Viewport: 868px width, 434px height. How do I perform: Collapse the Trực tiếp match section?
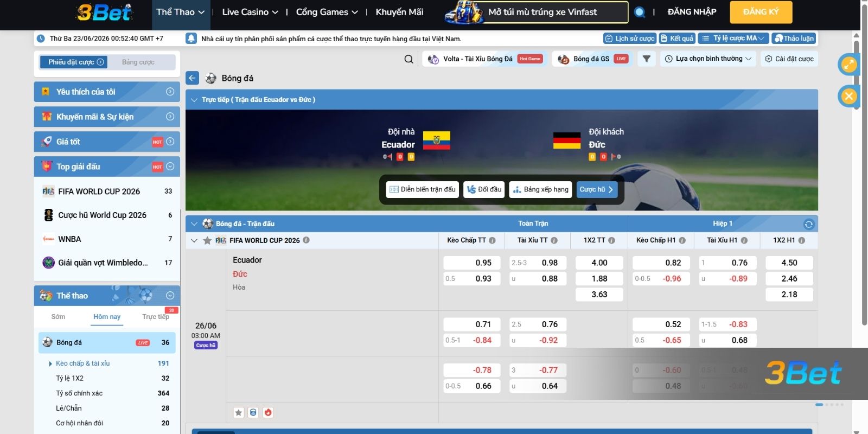(194, 100)
